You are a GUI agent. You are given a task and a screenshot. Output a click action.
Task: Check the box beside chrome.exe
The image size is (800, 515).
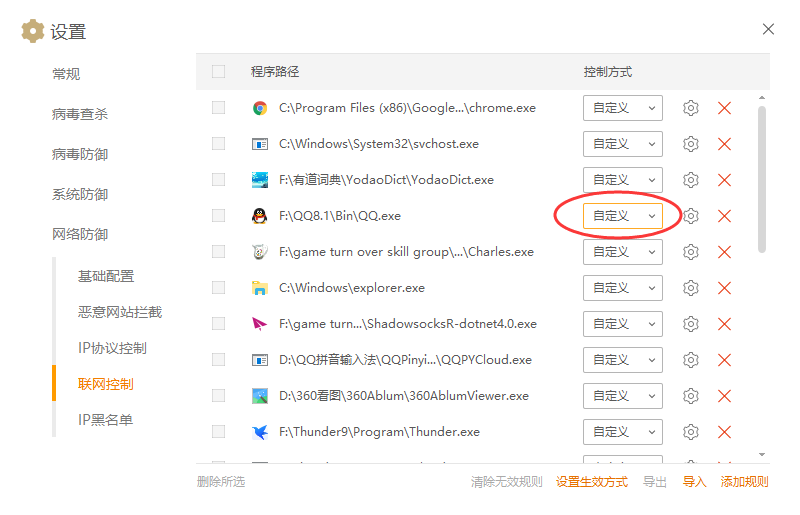218,108
